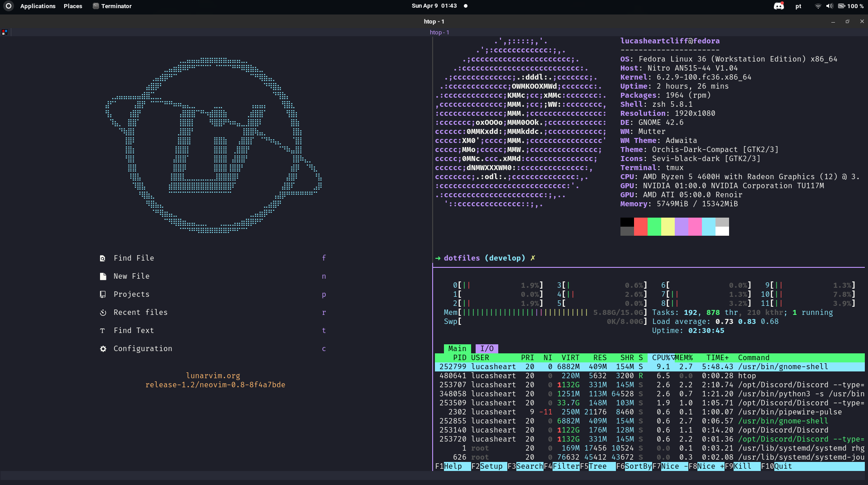
Task: Open the GNOME Activities icon in top bar
Action: pos(8,6)
